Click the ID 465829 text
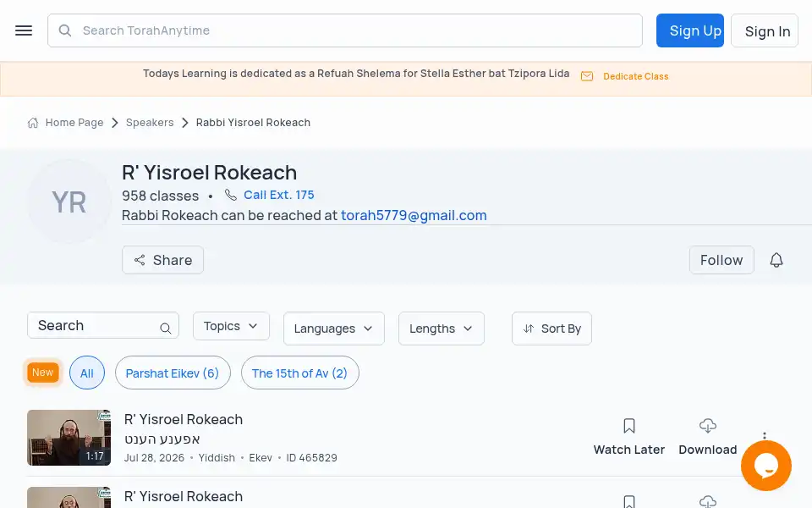812x508 pixels. tap(312, 458)
